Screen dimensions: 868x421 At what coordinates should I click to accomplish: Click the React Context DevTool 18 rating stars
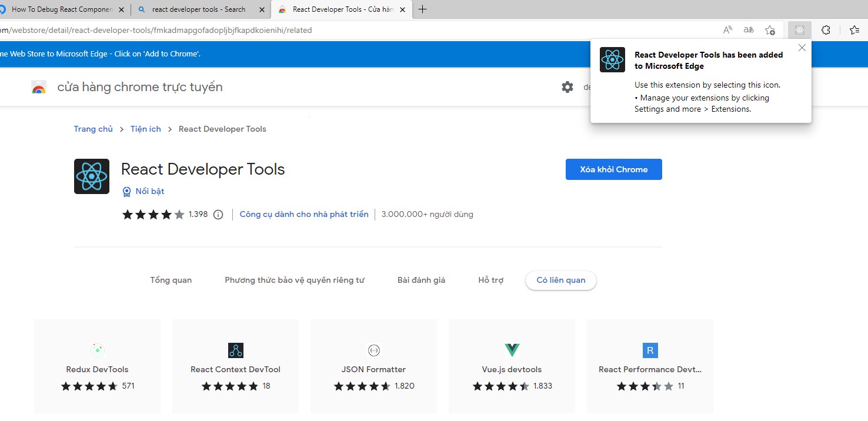click(x=230, y=386)
